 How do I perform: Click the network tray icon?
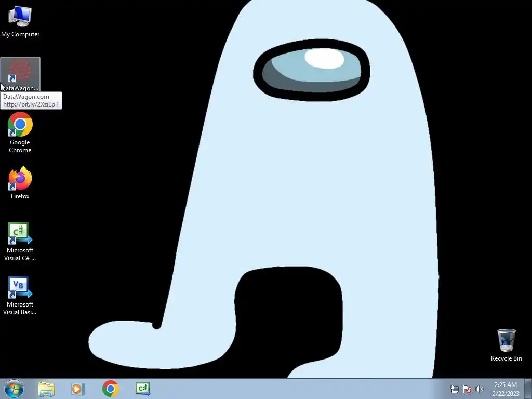tap(454, 389)
